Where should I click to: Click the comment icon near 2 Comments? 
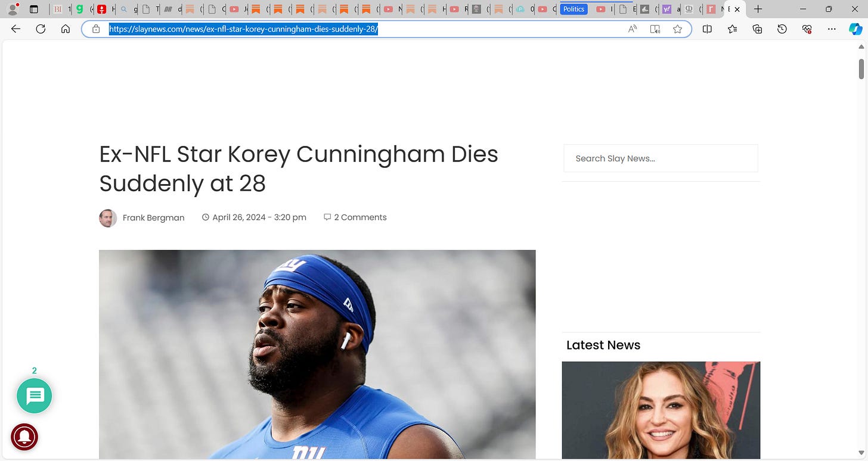click(327, 217)
